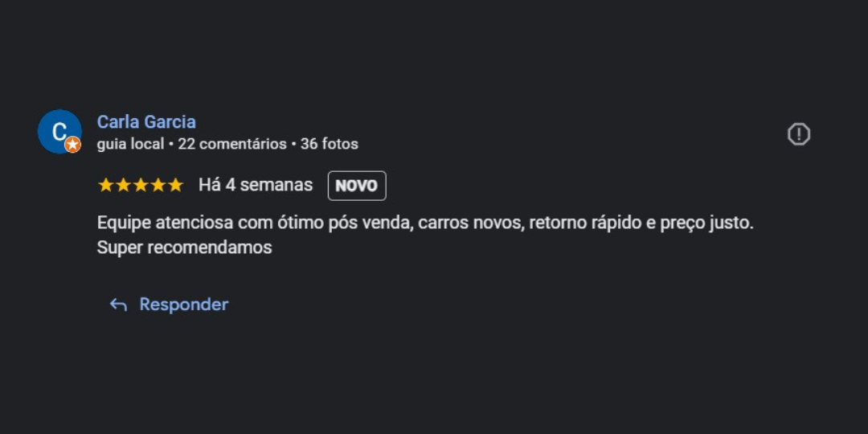Select the fifth yellow rating star
Screen dimensions: 868x434
click(175, 185)
